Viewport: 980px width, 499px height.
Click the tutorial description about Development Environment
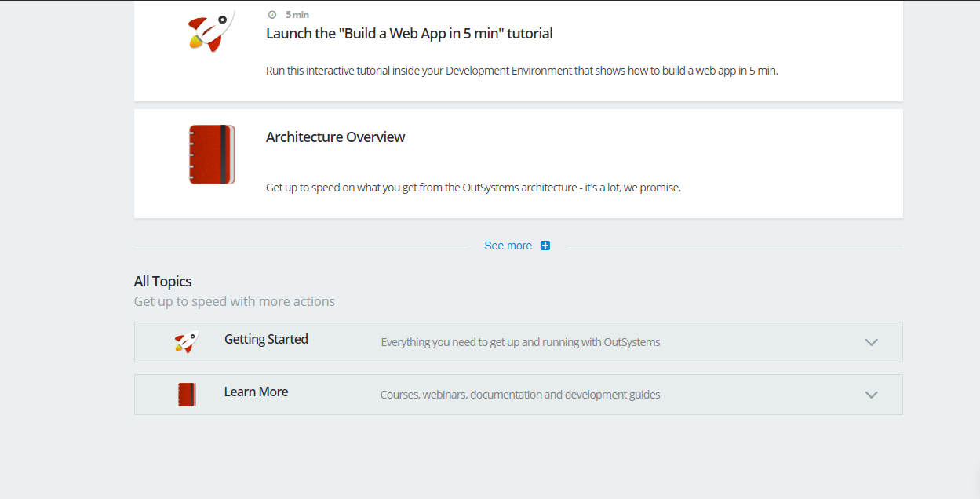click(x=521, y=71)
